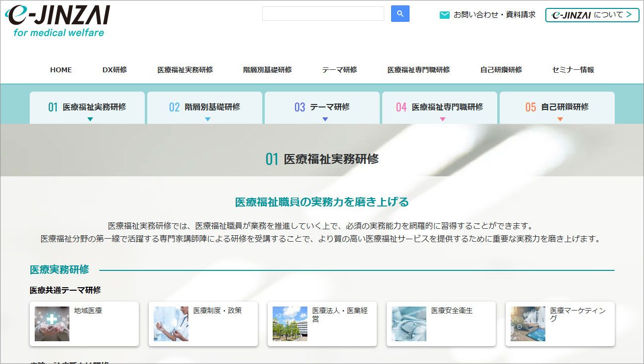This screenshot has width=644, height=364.
Task: Click the blue down arrow under tab 03
Action: pos(325,119)
